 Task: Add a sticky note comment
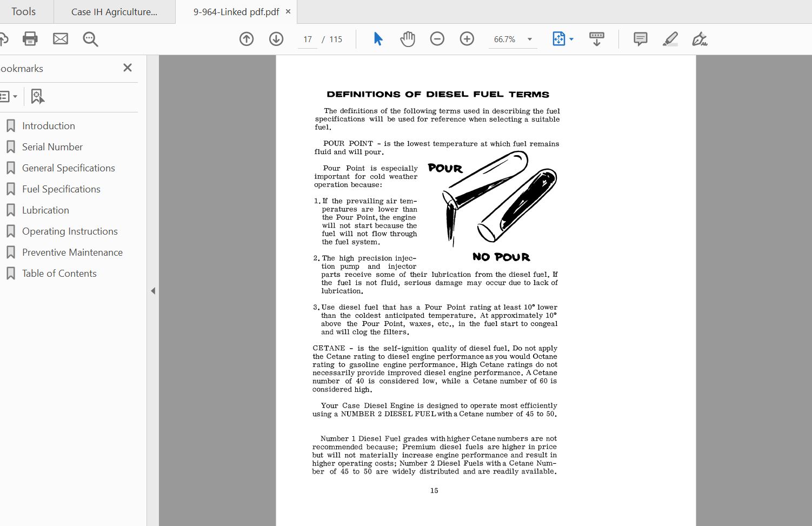tap(641, 39)
